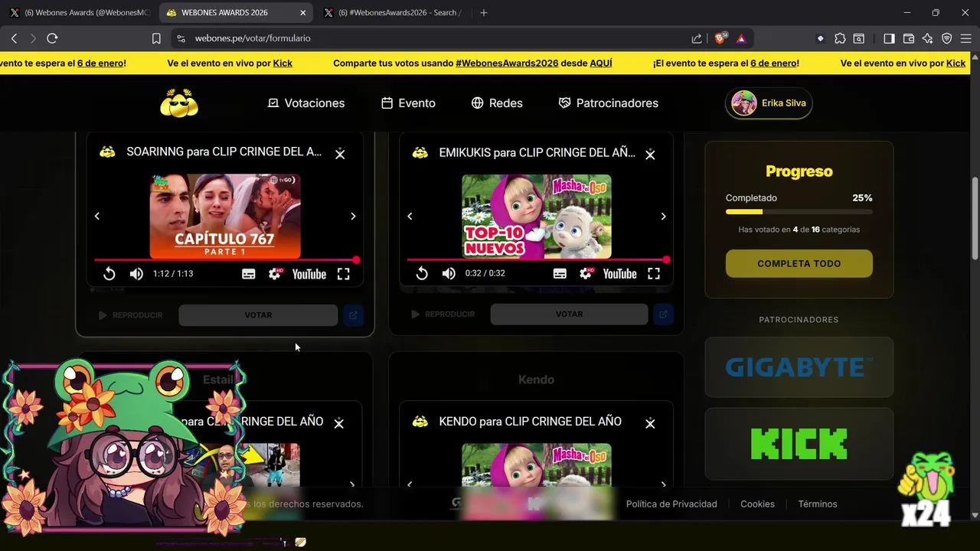Open external link icon for SOARINNG
Screen dimensions: 980x551
click(353, 315)
